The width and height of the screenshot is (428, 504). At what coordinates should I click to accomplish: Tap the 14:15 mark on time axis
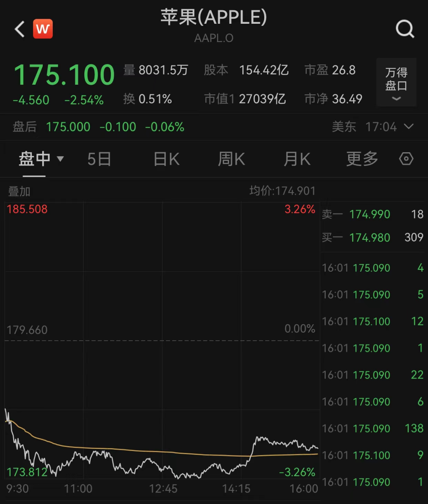click(x=236, y=489)
